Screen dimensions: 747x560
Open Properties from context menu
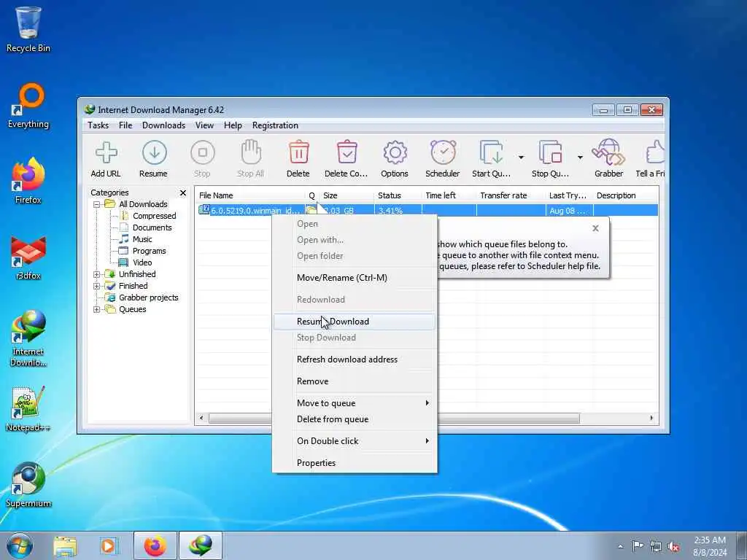point(355,463)
